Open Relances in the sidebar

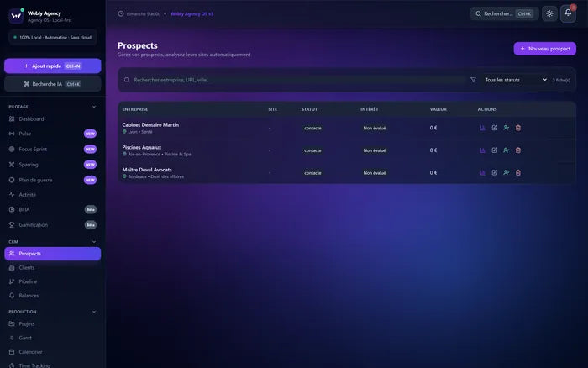[x=52, y=296]
